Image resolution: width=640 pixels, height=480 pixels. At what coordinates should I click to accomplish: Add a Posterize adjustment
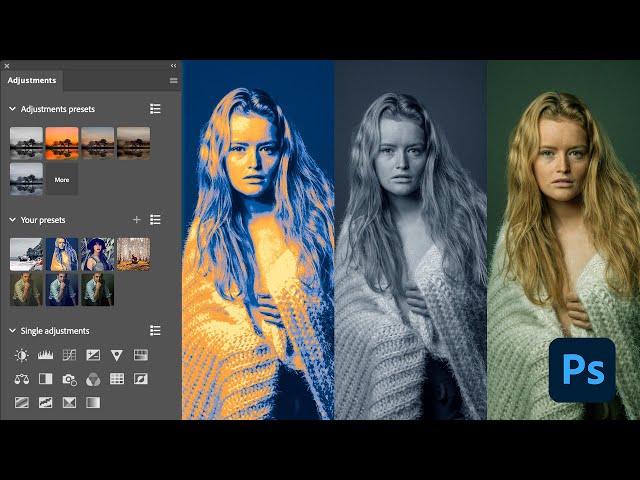(x=22, y=403)
